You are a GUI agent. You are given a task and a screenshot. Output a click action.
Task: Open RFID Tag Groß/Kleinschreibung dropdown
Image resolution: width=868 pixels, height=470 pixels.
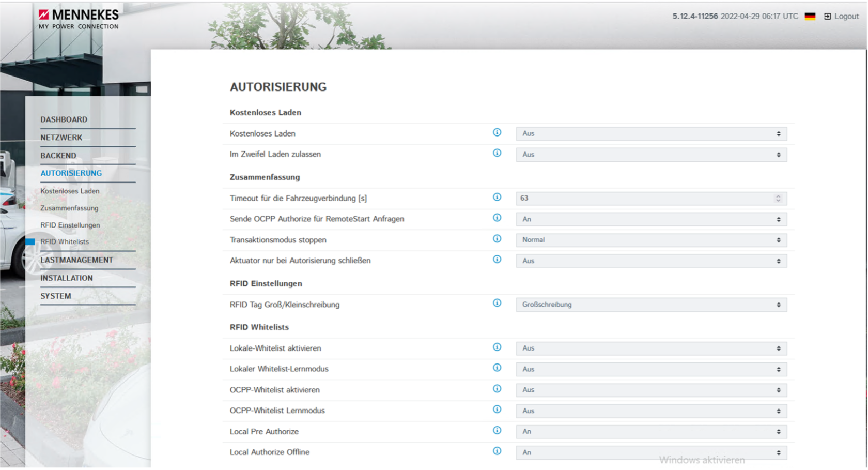651,305
